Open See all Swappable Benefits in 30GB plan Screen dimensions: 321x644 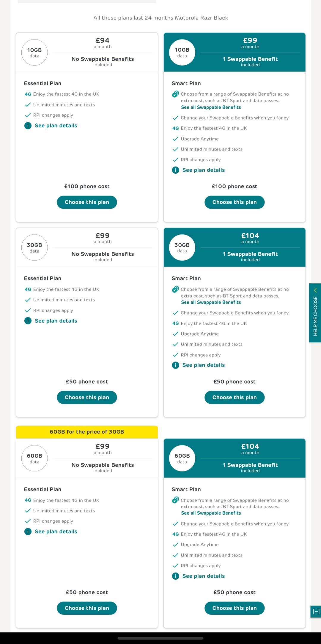point(211,302)
